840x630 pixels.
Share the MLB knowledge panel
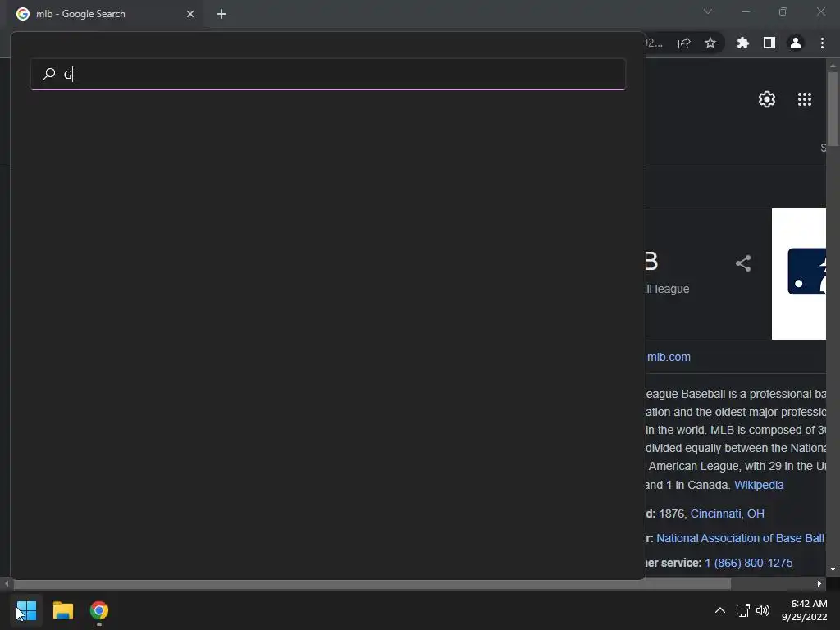(743, 263)
